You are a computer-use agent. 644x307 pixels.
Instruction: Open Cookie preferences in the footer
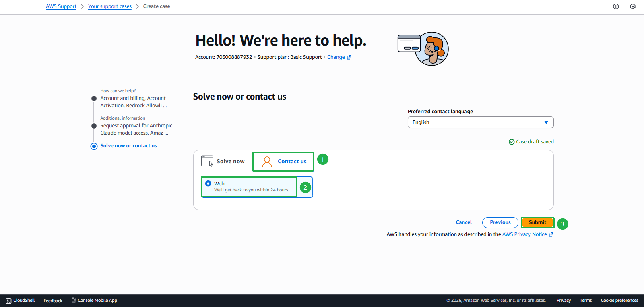[x=619, y=301]
